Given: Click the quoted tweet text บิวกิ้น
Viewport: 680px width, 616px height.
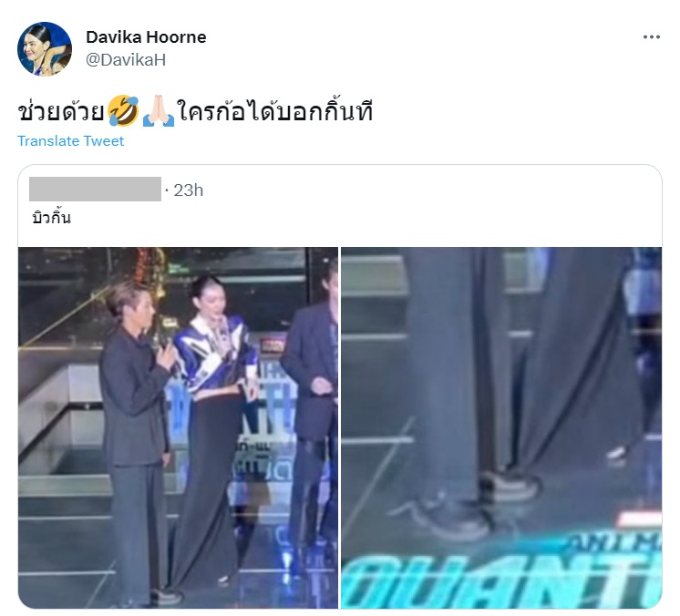Looking at the screenshot, I should click(51, 217).
